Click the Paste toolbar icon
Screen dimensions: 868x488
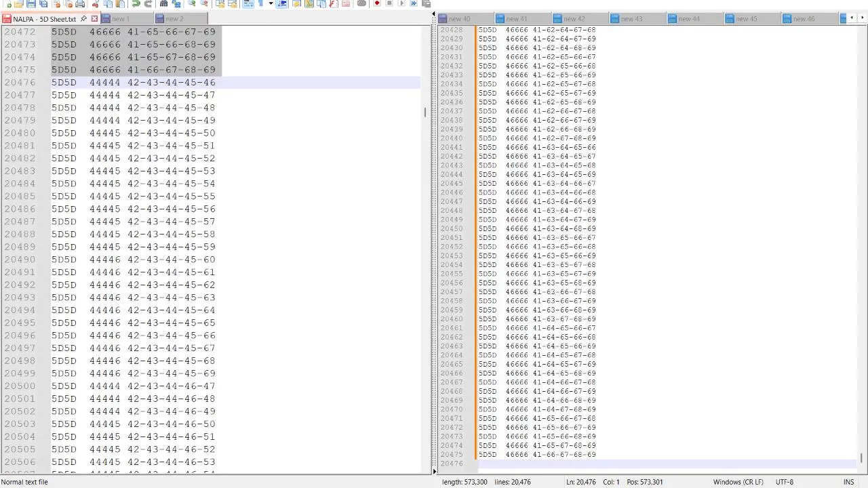point(120,3)
